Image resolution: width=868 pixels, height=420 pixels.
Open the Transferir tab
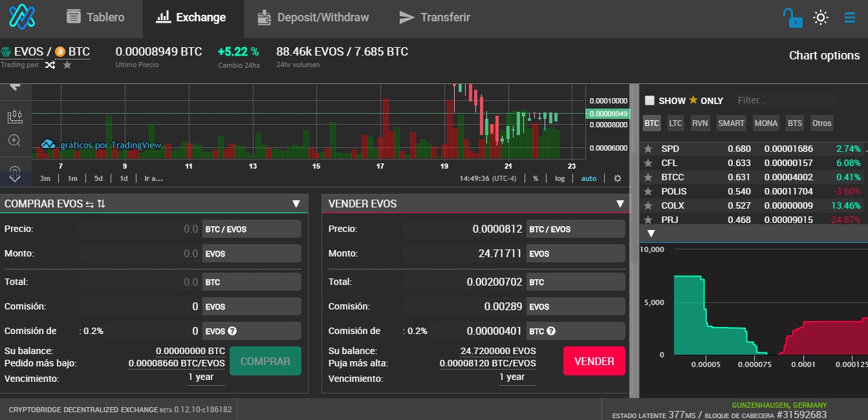[435, 17]
